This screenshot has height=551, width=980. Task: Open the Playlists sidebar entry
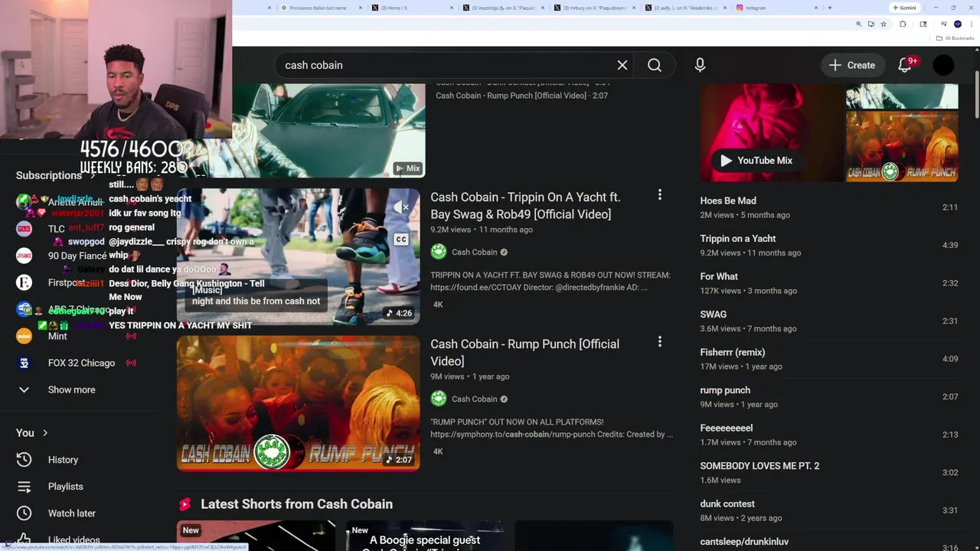tap(77, 487)
